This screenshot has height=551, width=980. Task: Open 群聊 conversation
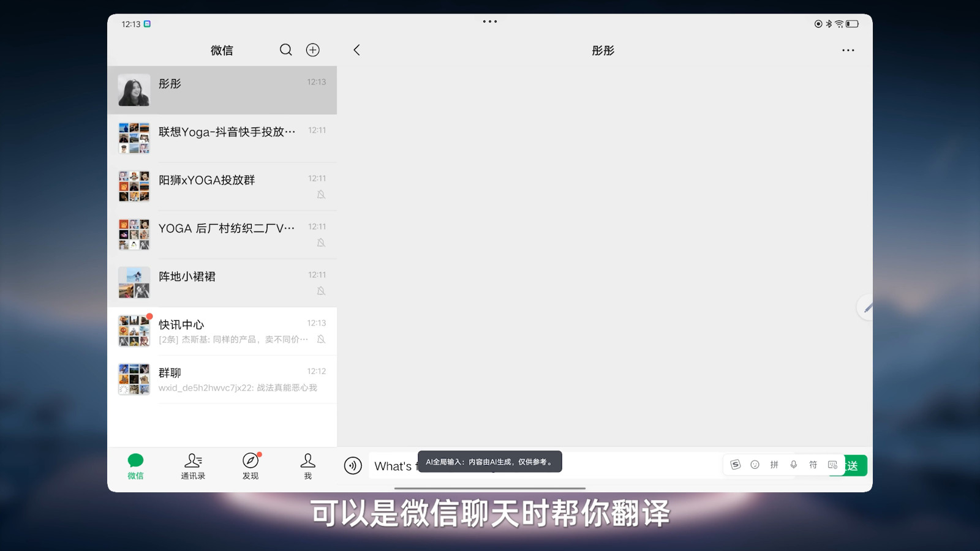pos(222,380)
